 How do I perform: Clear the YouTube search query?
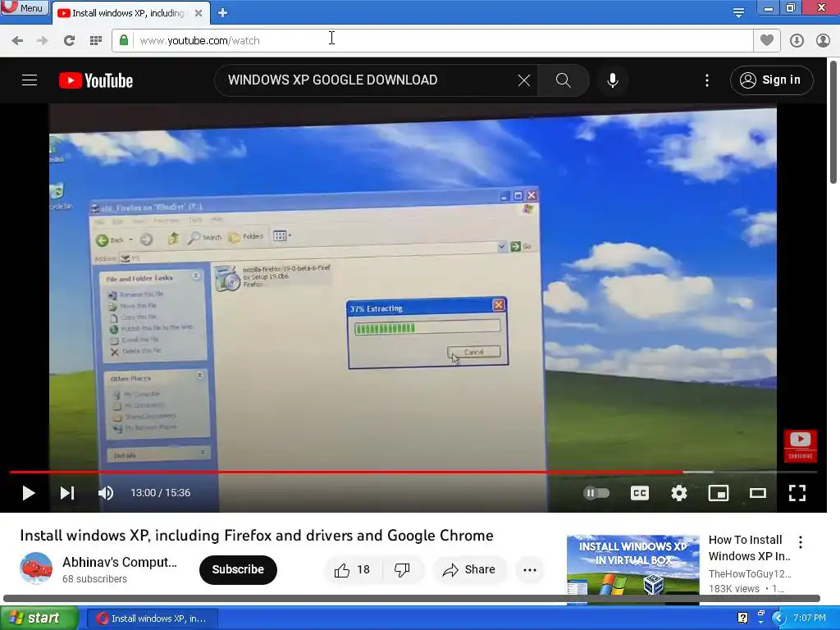(x=524, y=80)
